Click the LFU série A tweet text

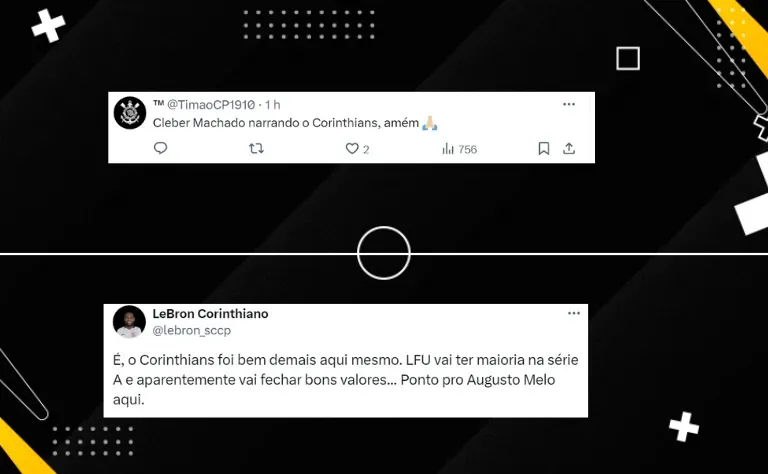345,379
